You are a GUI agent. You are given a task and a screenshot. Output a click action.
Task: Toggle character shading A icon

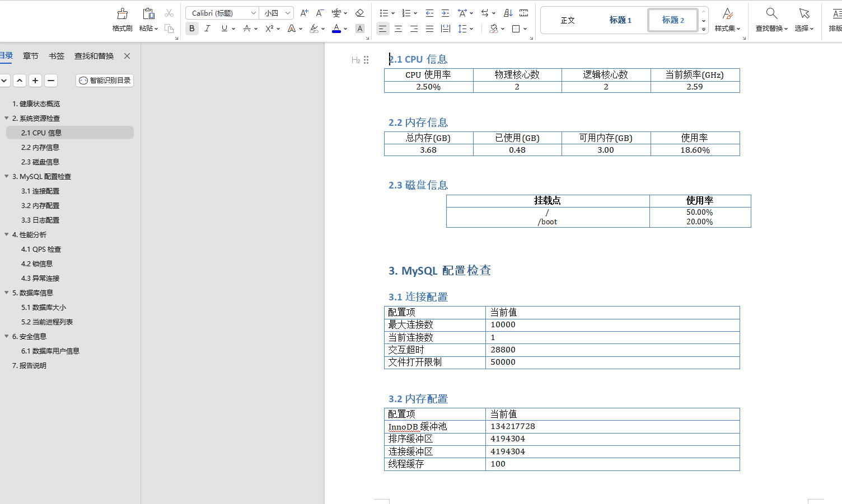[x=360, y=29]
